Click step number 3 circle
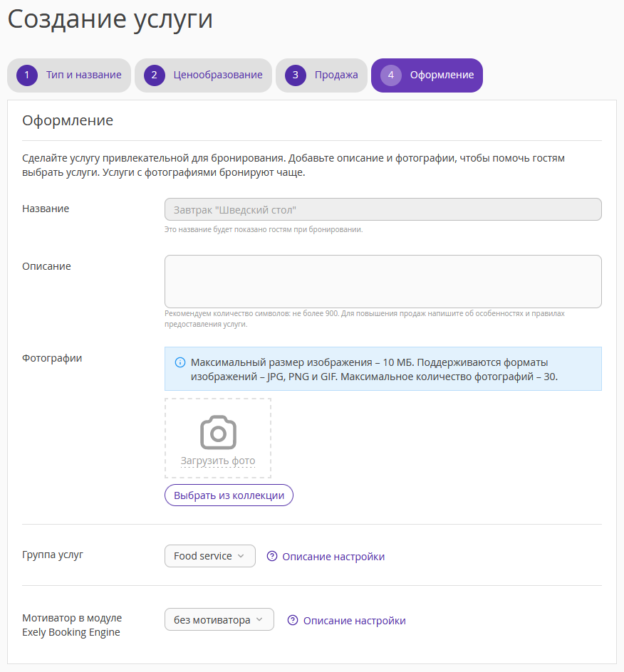Image resolution: width=624 pixels, height=672 pixels. 296,75
